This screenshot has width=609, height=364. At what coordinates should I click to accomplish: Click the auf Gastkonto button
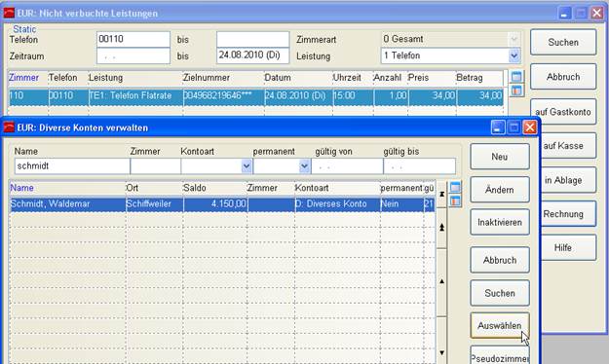[x=563, y=111]
